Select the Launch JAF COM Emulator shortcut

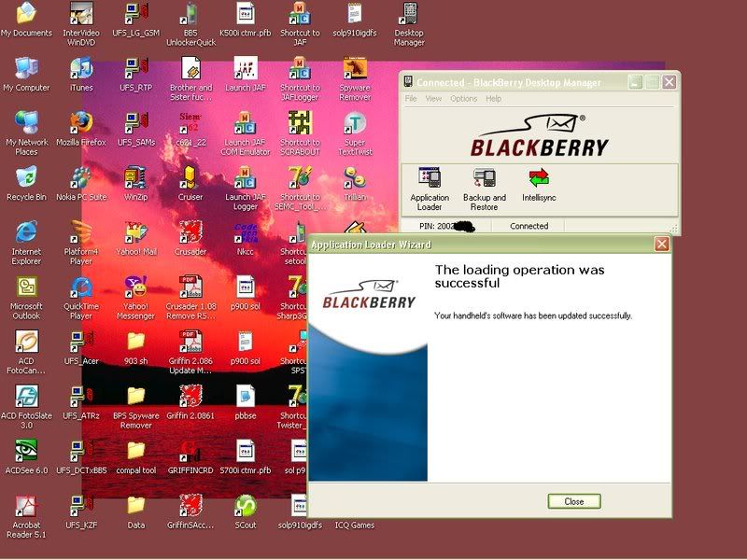coord(246,133)
